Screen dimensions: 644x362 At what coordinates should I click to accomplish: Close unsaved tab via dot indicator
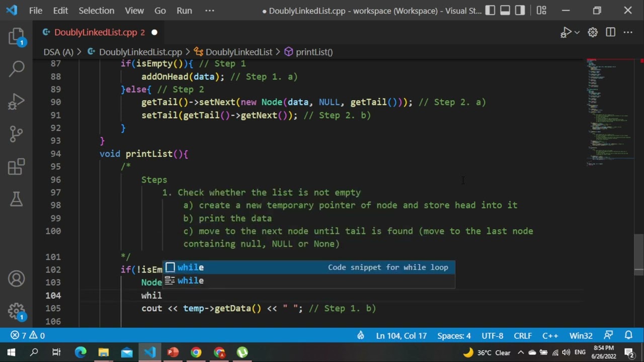click(x=154, y=32)
